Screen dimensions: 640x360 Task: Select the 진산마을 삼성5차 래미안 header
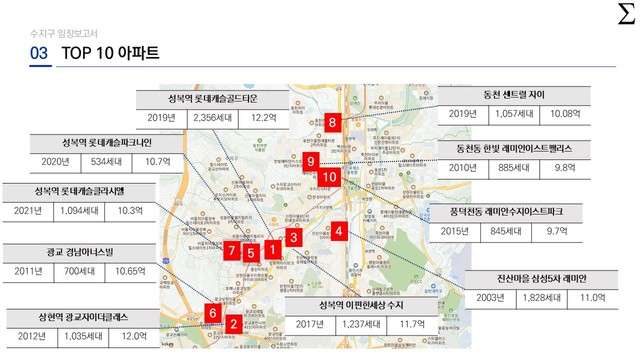tap(541, 279)
